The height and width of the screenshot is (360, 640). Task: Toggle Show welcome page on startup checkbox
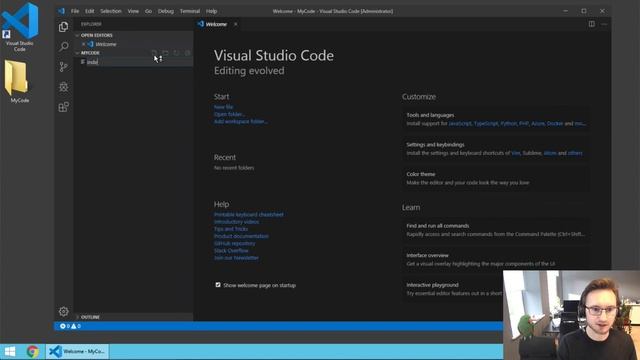coord(218,285)
